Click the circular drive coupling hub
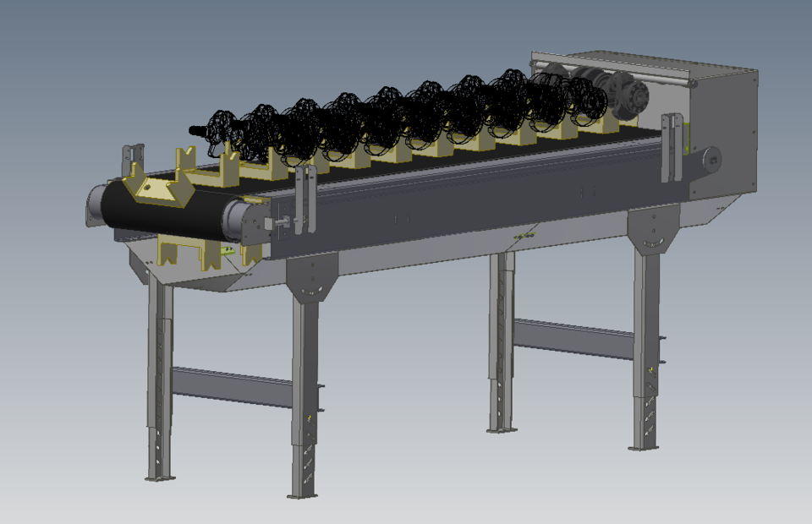The height and width of the screenshot is (524, 812). click(637, 99)
